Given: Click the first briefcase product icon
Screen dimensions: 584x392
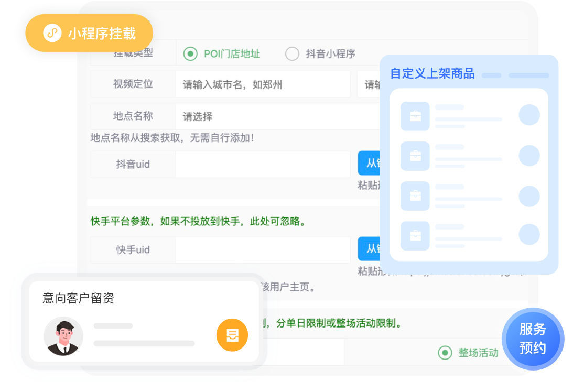Looking at the screenshot, I should [x=415, y=116].
